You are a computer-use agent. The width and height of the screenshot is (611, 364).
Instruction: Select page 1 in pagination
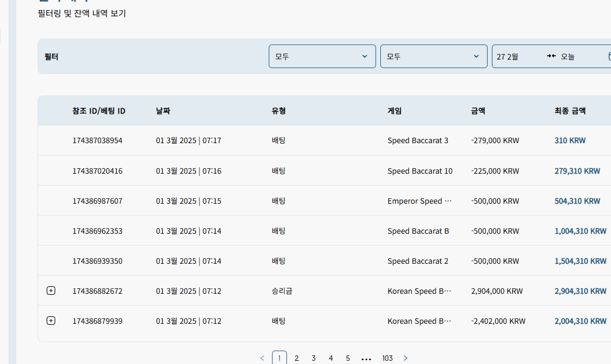(279, 358)
